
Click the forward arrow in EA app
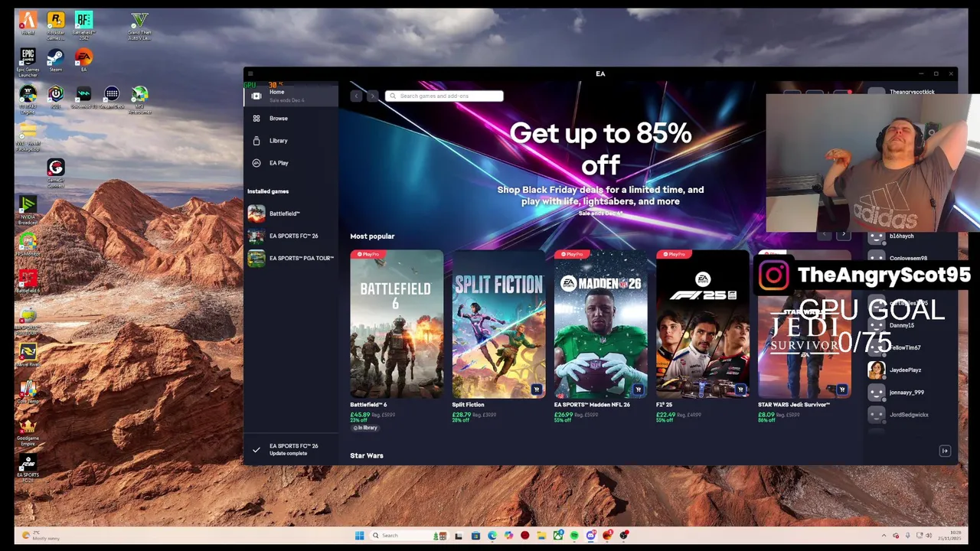tap(372, 96)
